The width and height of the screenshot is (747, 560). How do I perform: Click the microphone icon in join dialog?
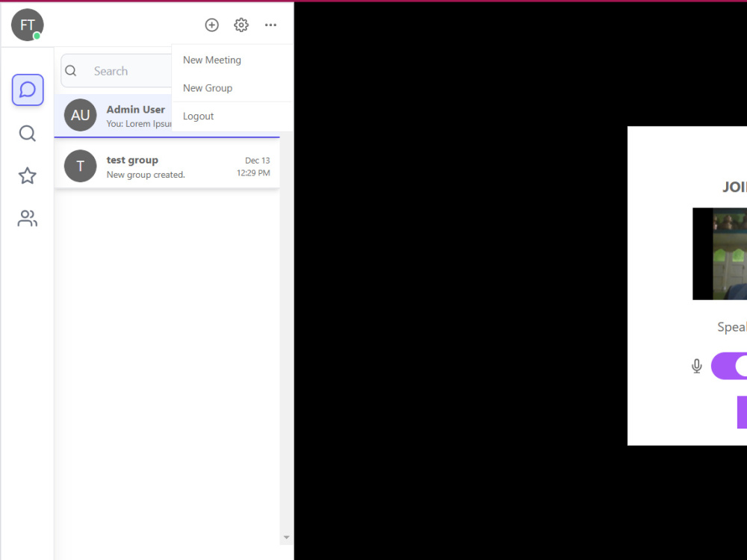point(696,366)
